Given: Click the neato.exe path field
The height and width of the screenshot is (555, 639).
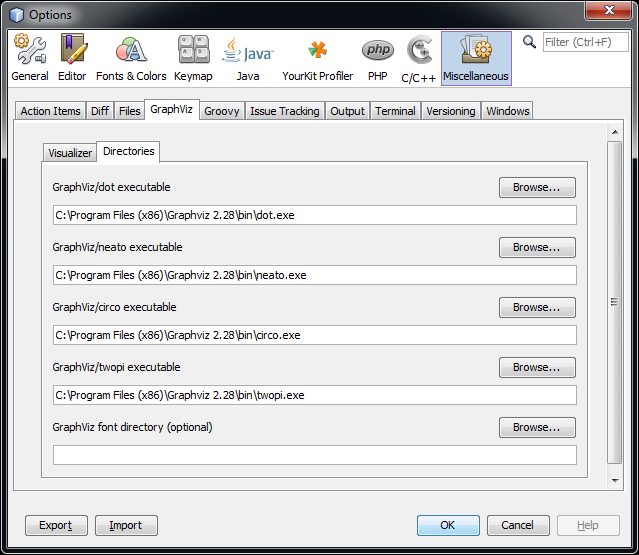Looking at the screenshot, I should pyautogui.click(x=315, y=275).
